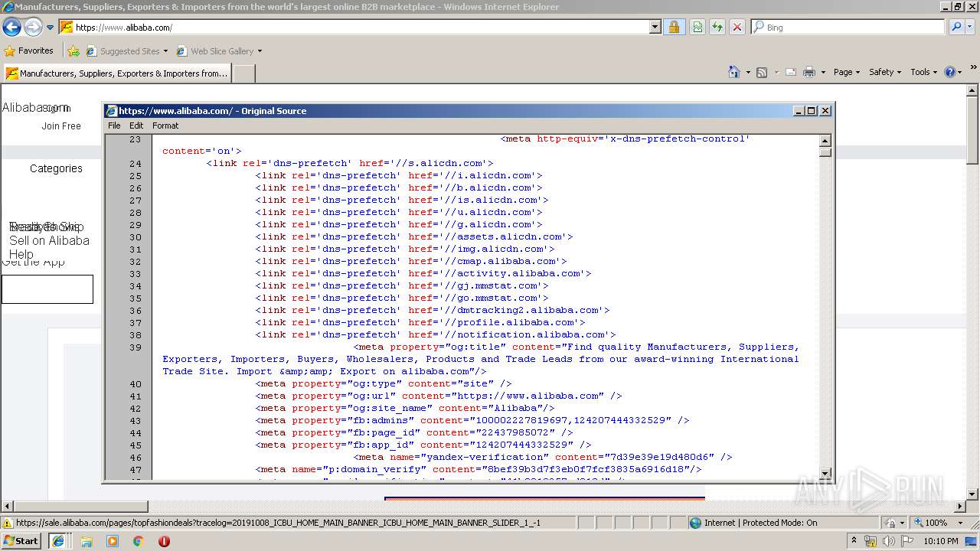Open the Safety menu

[886, 72]
